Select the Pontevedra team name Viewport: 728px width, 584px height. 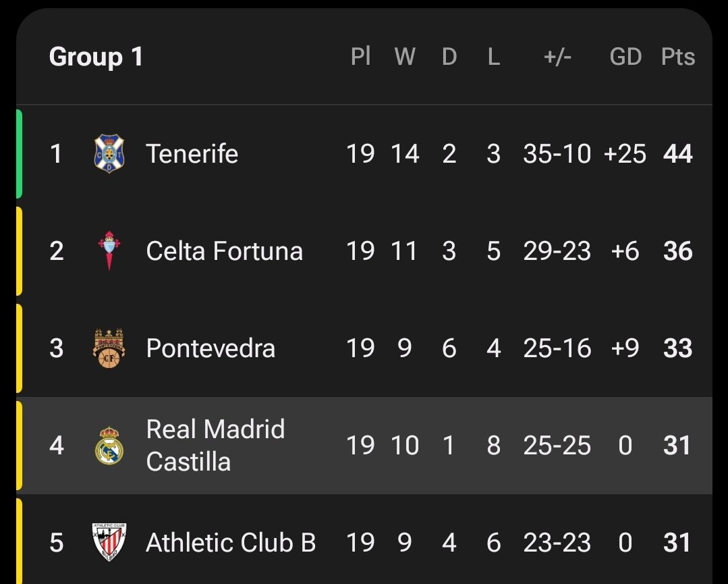[211, 348]
